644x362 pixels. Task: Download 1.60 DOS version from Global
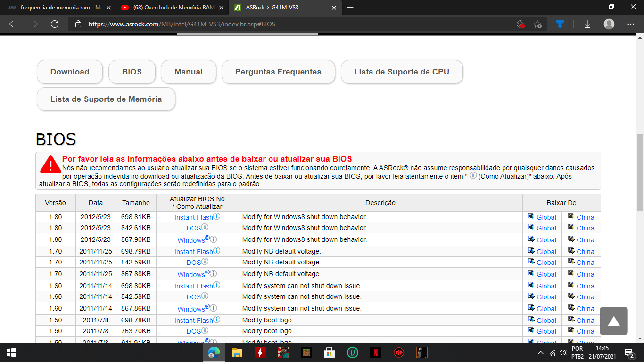coord(546,297)
